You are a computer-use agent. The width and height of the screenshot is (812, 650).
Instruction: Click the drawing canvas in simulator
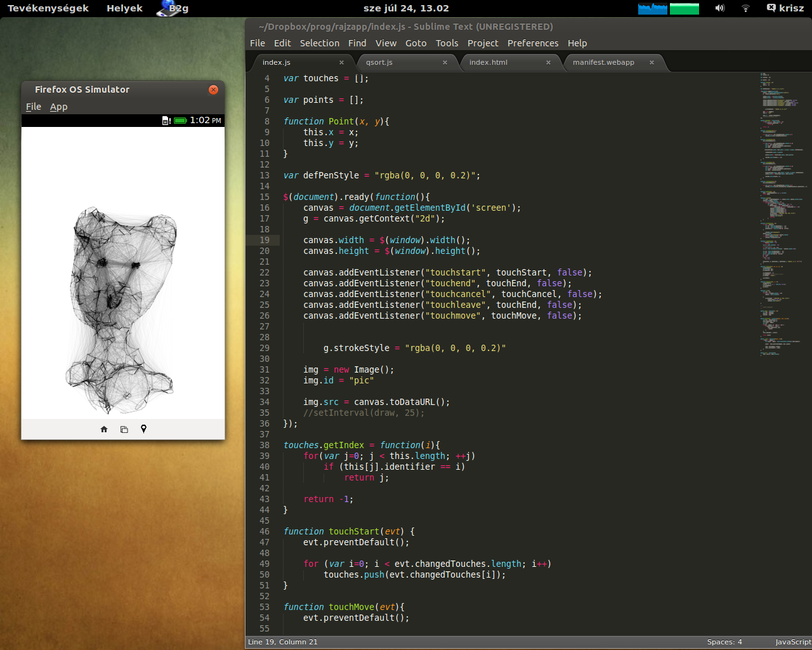pyautogui.click(x=123, y=273)
